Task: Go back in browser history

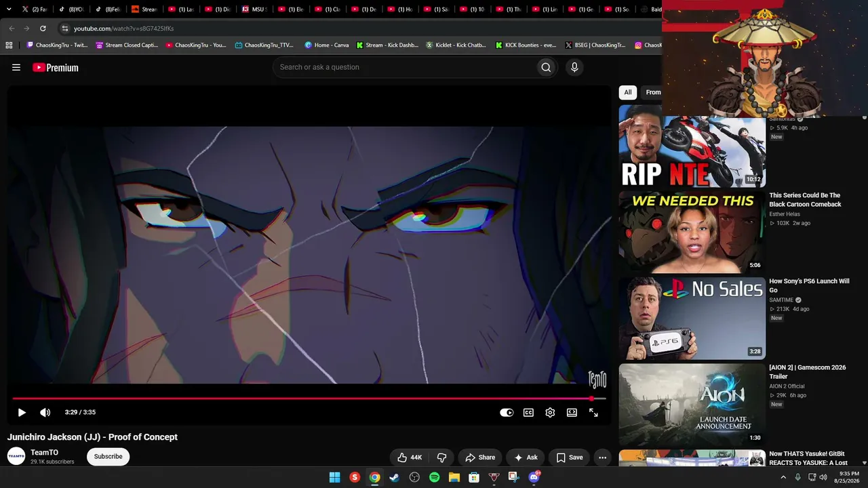Action: (x=12, y=28)
